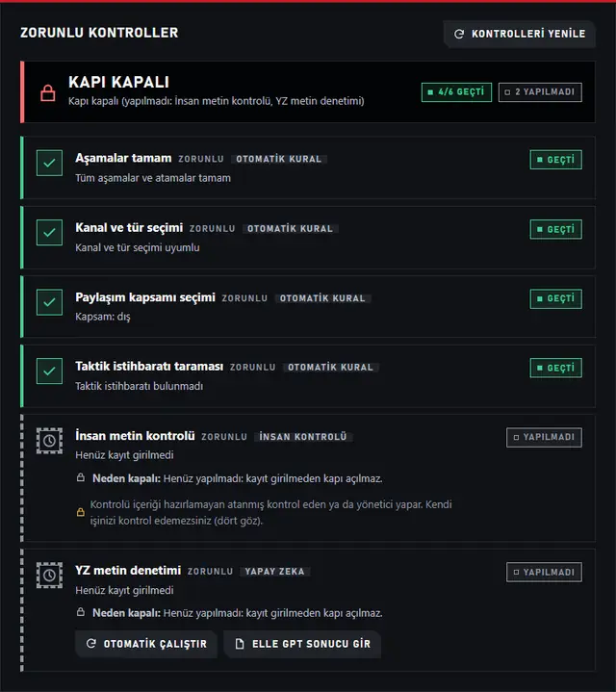Click the document icon in Elle GPT Sonucu Gir

(240, 644)
